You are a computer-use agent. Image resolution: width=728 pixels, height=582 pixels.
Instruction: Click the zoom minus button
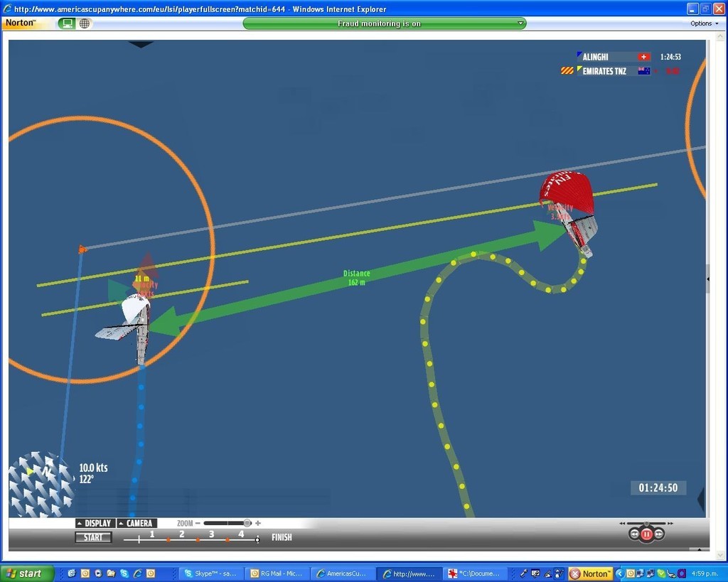(x=198, y=523)
